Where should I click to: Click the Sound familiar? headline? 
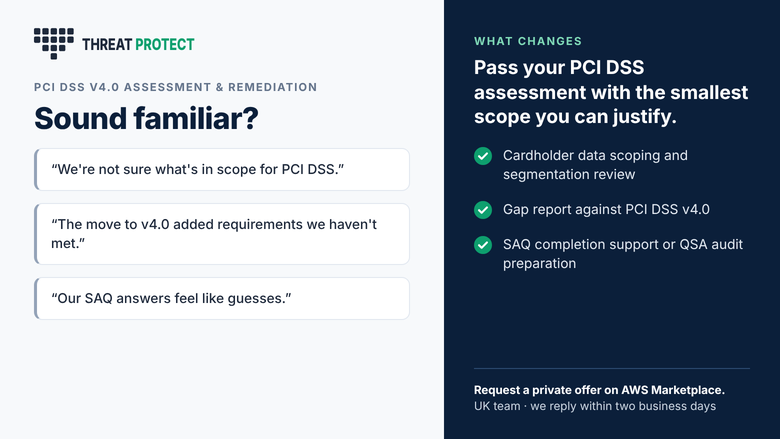pyautogui.click(x=146, y=118)
